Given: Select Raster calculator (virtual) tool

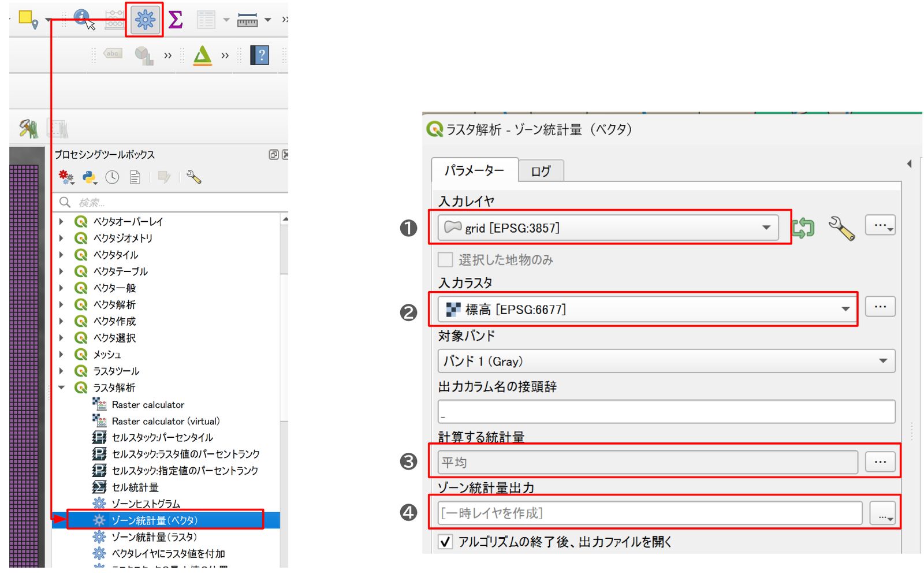Looking at the screenshot, I should (x=166, y=422).
